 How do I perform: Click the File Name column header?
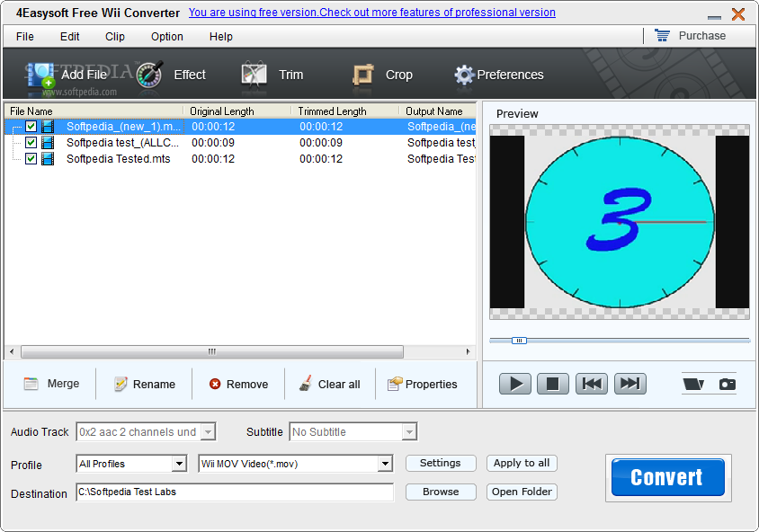pyautogui.click(x=94, y=111)
